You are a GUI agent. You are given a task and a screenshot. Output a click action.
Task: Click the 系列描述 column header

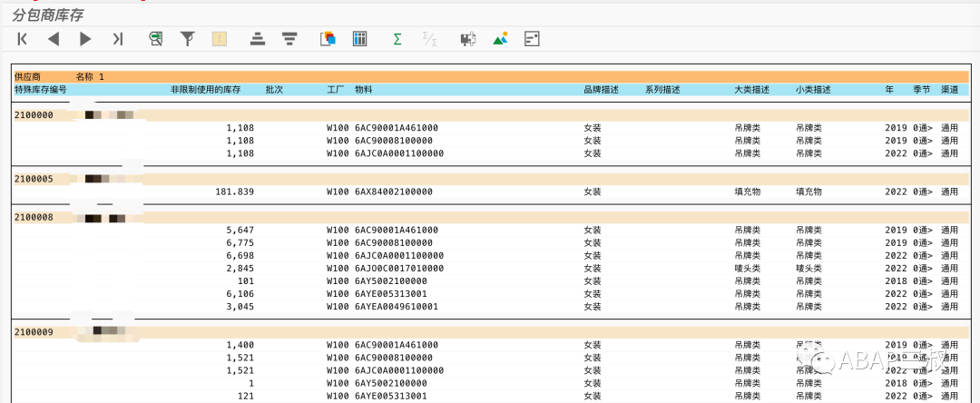pyautogui.click(x=662, y=90)
